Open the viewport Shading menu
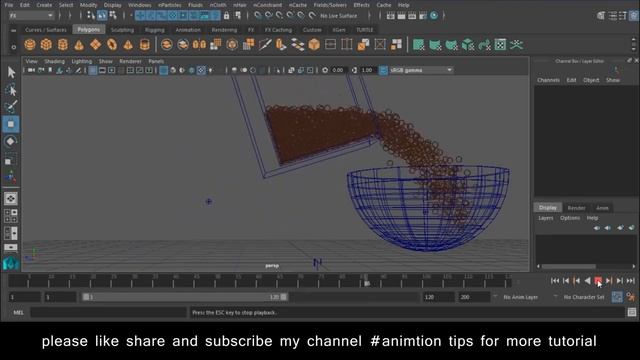 tap(54, 61)
